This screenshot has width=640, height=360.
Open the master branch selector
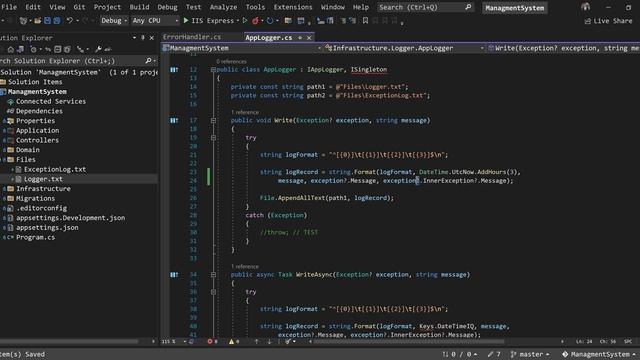tap(530, 354)
